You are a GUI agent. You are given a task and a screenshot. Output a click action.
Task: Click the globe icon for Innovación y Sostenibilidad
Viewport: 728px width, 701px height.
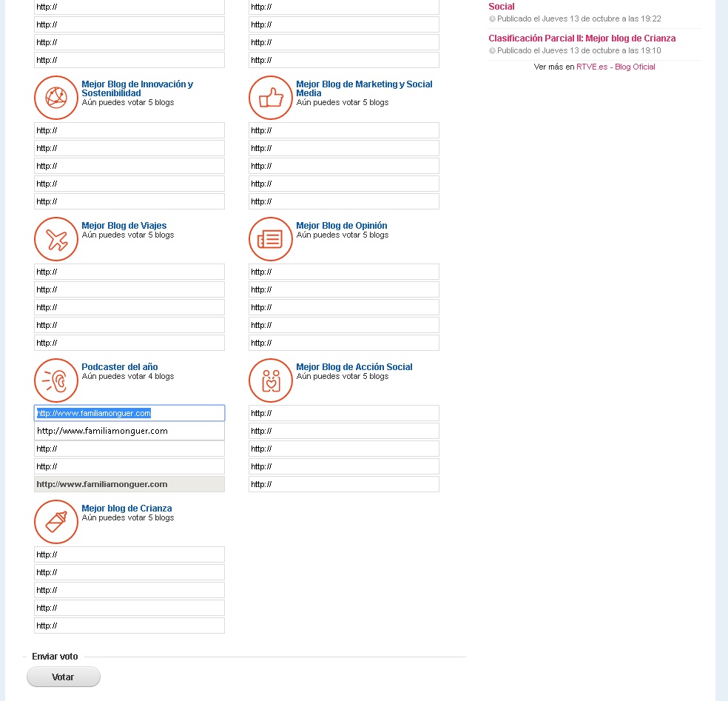pos(56,98)
